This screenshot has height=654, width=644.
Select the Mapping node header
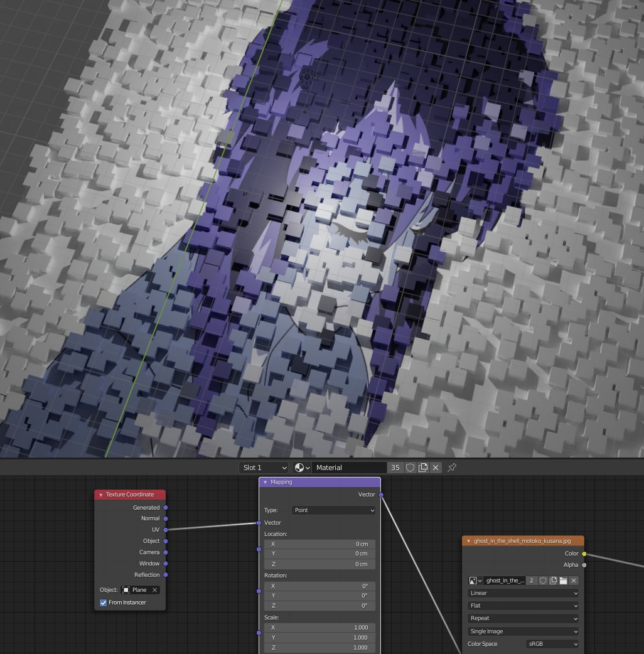(319, 482)
